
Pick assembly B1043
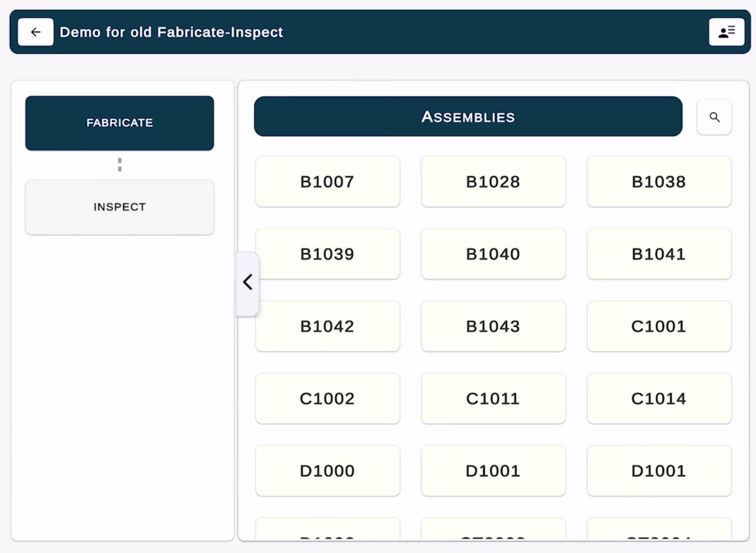click(x=493, y=326)
